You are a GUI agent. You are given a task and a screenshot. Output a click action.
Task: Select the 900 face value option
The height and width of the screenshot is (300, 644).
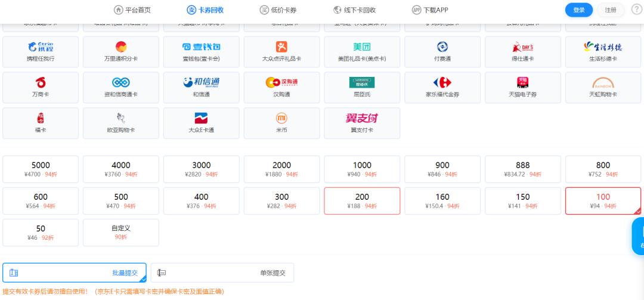click(x=442, y=169)
